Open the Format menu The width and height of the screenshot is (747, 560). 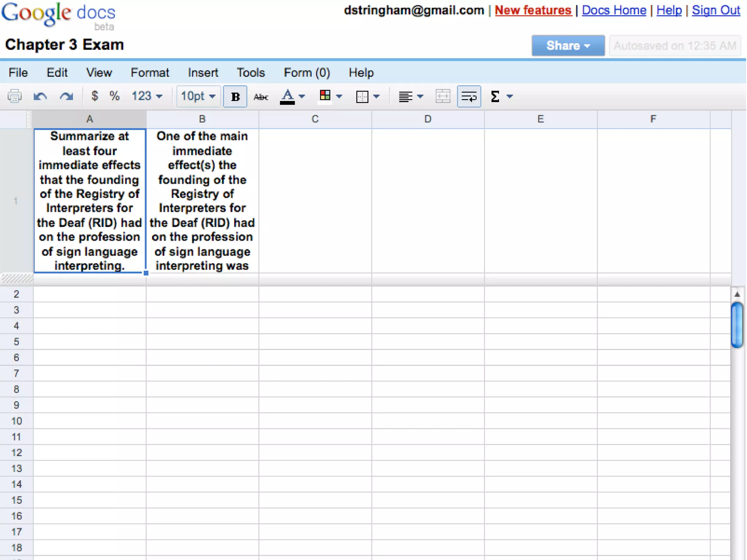(150, 73)
